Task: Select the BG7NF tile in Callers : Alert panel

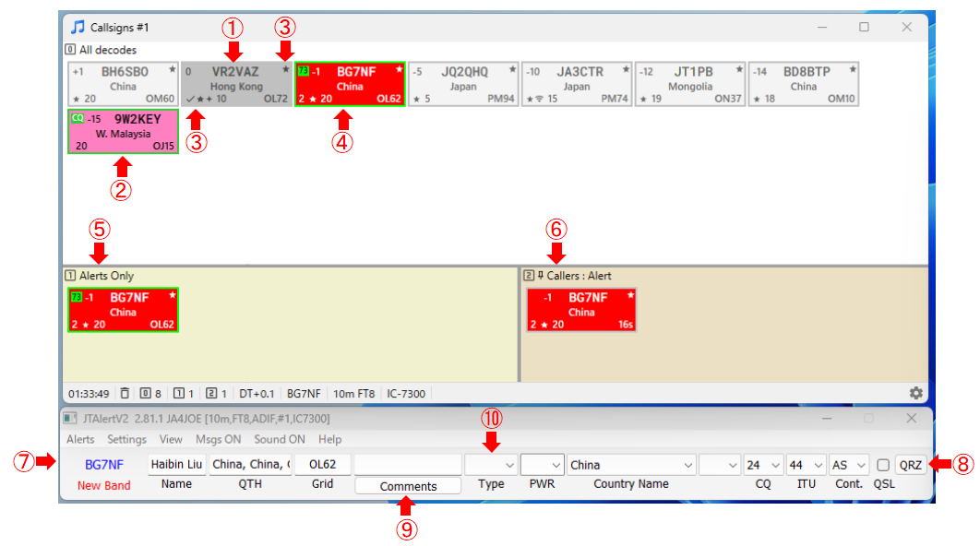Action: (581, 310)
